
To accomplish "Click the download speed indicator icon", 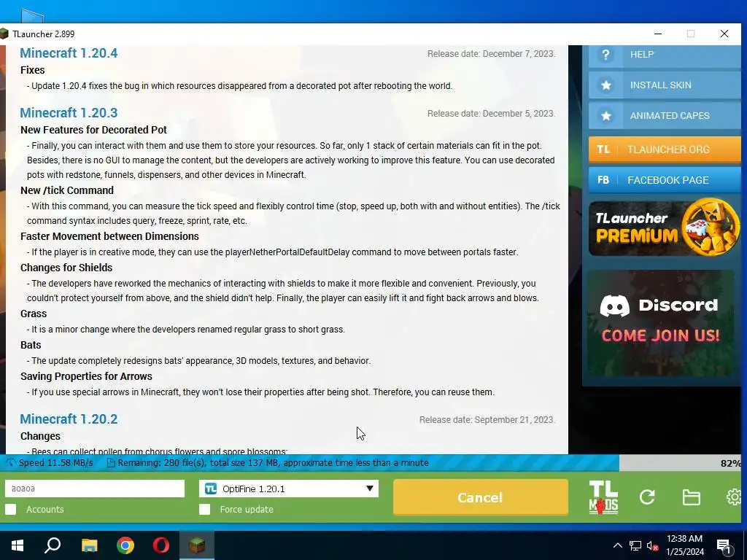I will pyautogui.click(x=10, y=463).
